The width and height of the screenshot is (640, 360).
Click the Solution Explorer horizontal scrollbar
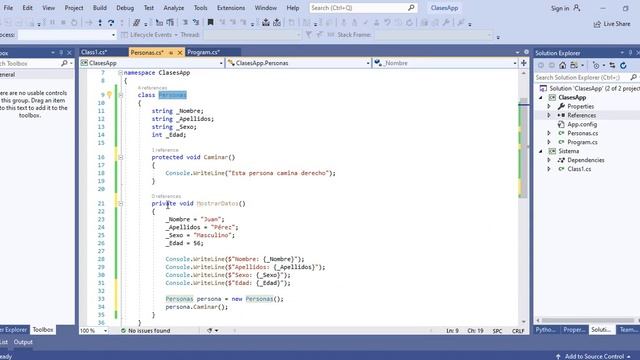pyautogui.click(x=588, y=320)
